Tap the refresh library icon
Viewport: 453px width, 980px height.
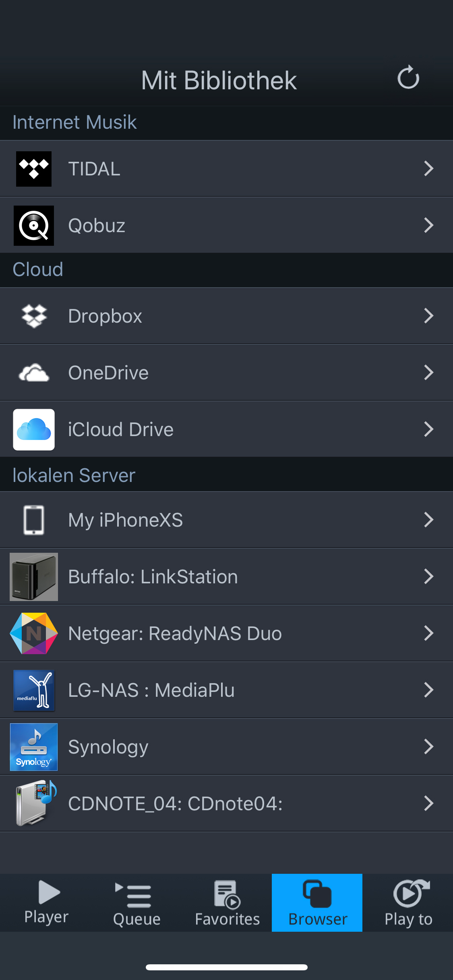click(408, 77)
